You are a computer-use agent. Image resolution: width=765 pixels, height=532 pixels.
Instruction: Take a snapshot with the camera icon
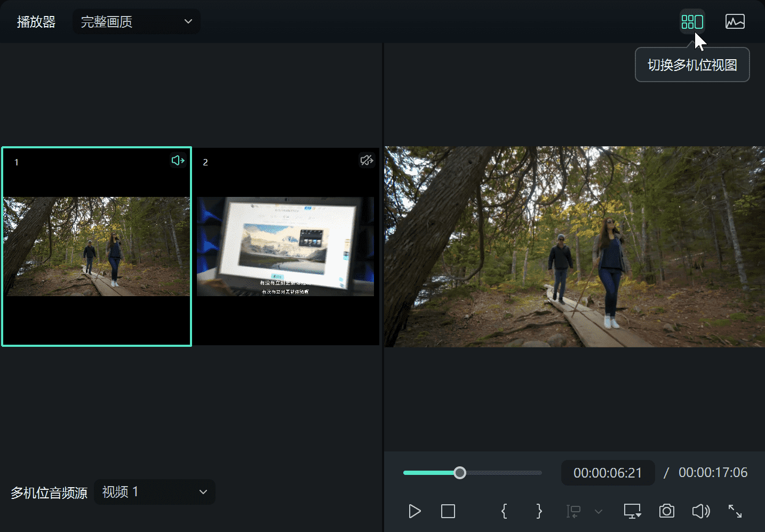[666, 511]
